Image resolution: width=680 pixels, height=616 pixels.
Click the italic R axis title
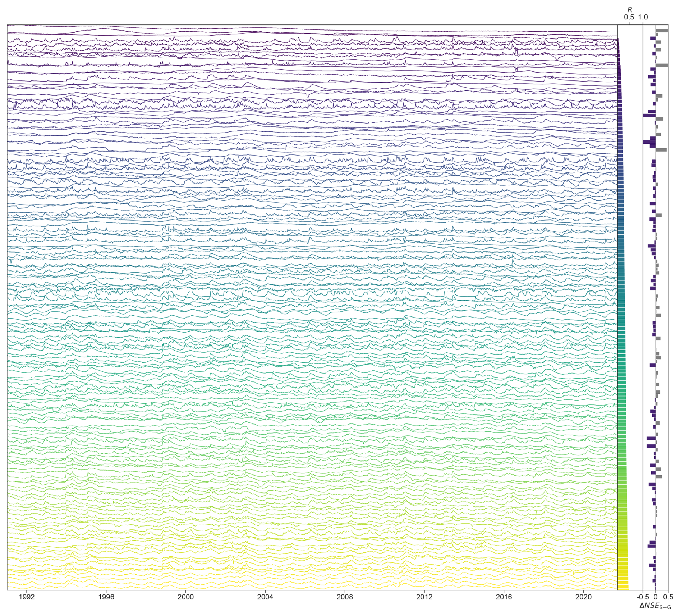[x=629, y=10]
